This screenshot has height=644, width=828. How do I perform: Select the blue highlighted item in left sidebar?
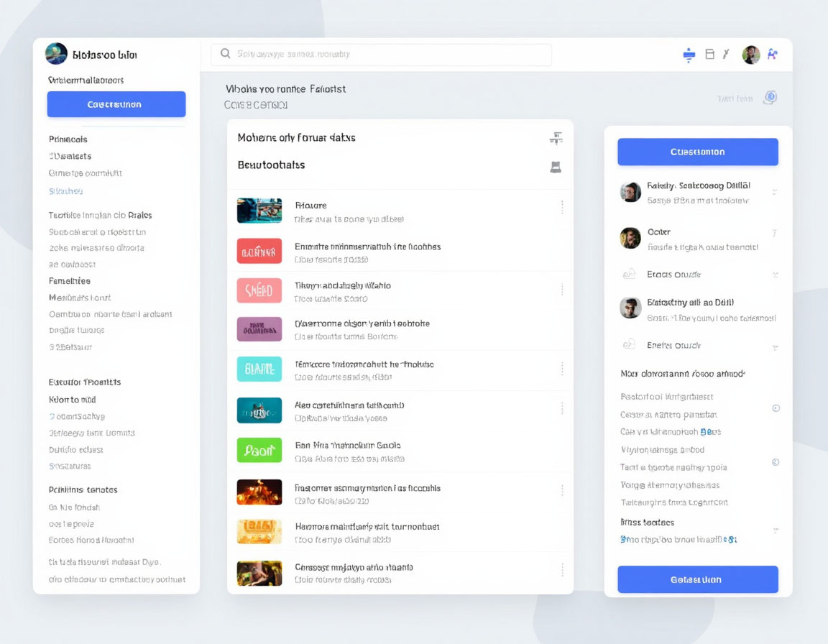click(65, 191)
